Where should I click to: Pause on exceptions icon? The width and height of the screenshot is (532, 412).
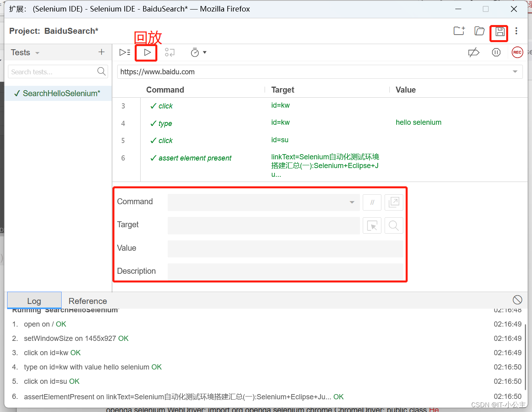click(496, 52)
